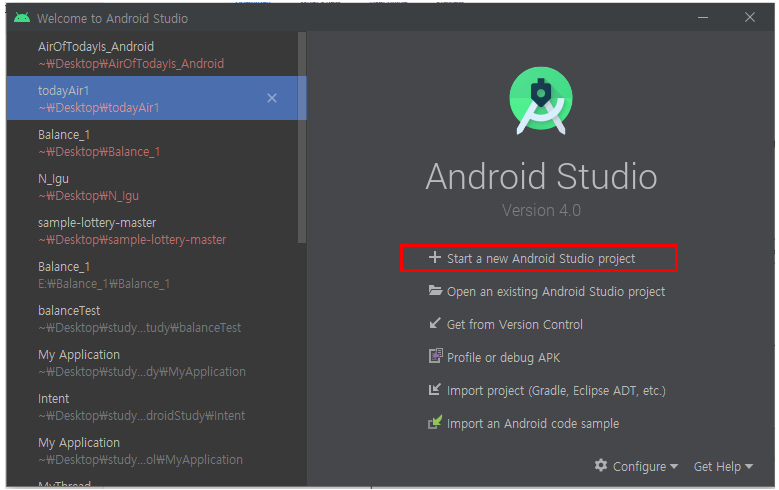Select Profile or debug APK

tap(494, 357)
